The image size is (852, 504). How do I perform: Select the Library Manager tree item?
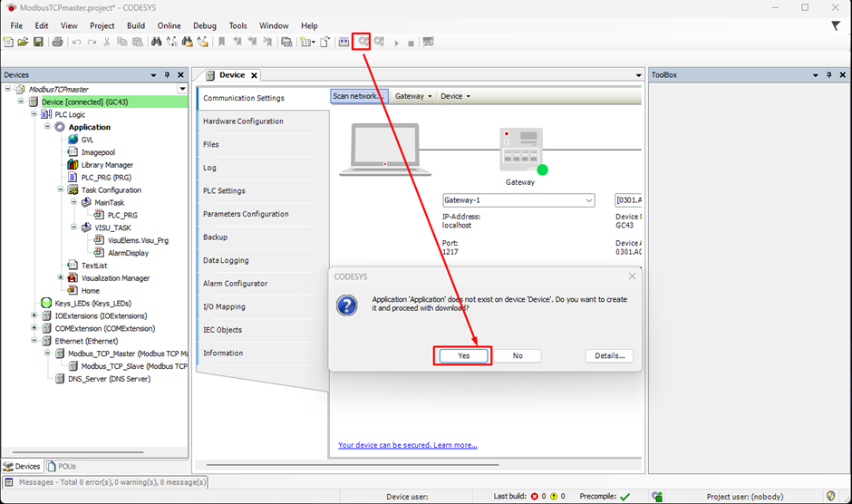[x=107, y=165]
